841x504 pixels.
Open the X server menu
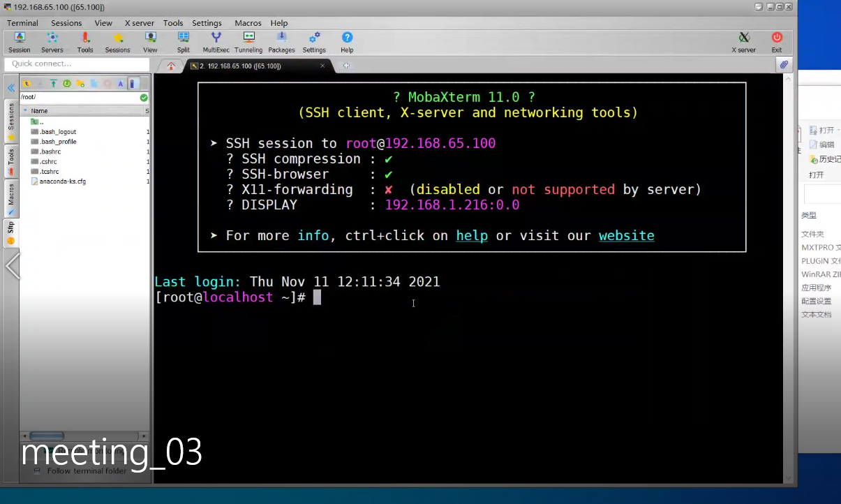click(140, 23)
